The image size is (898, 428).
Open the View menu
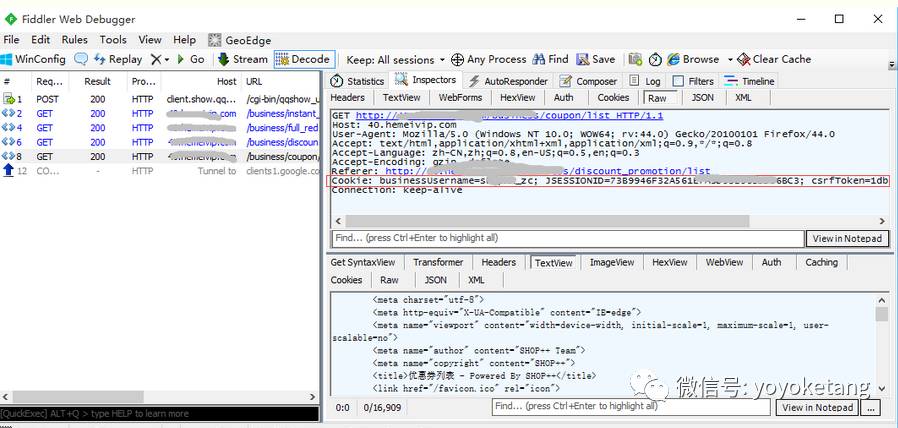[x=149, y=40]
